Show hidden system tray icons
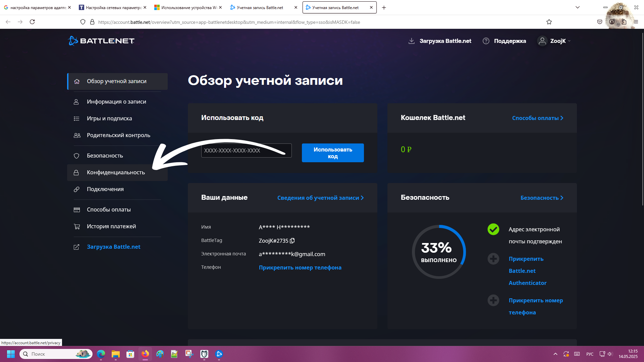644x362 pixels. [x=555, y=354]
